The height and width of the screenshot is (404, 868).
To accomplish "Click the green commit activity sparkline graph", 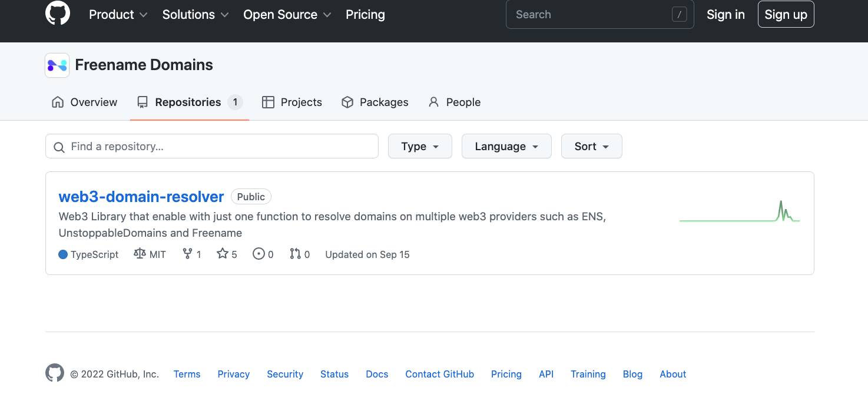I will pyautogui.click(x=740, y=212).
